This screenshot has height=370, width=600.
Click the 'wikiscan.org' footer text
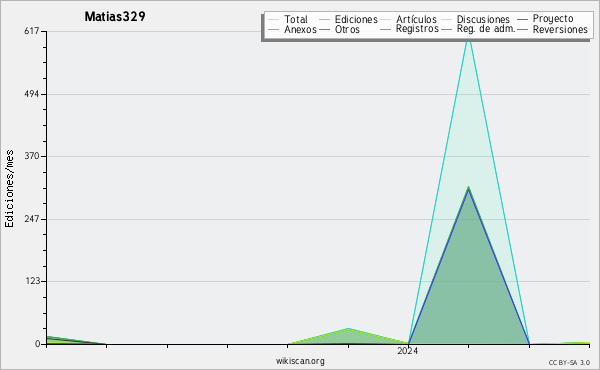pos(300,361)
